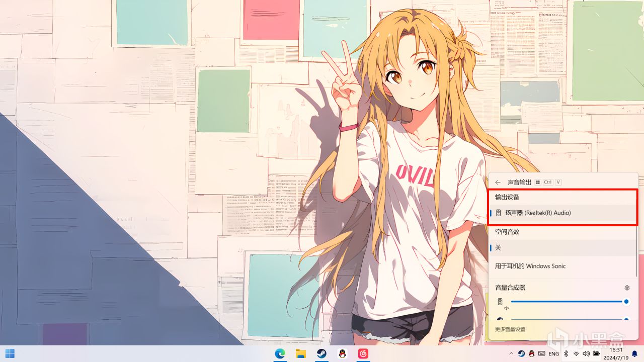This screenshot has height=362, width=644.
Task: Click the Steam system tray icon
Action: pos(521,353)
